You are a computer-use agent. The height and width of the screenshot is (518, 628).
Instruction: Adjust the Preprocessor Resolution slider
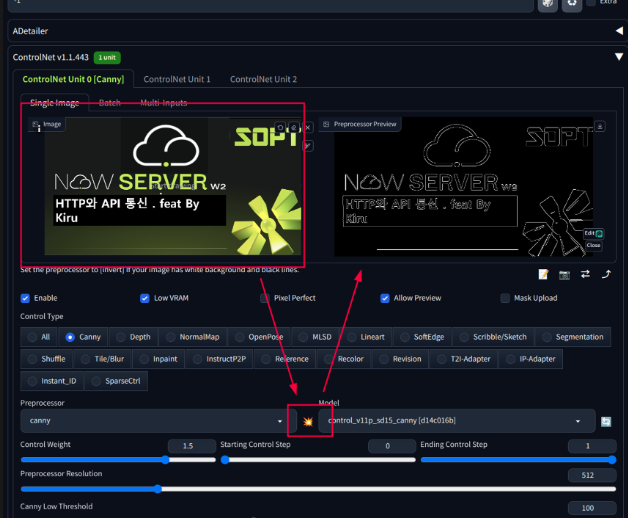[x=318, y=489]
